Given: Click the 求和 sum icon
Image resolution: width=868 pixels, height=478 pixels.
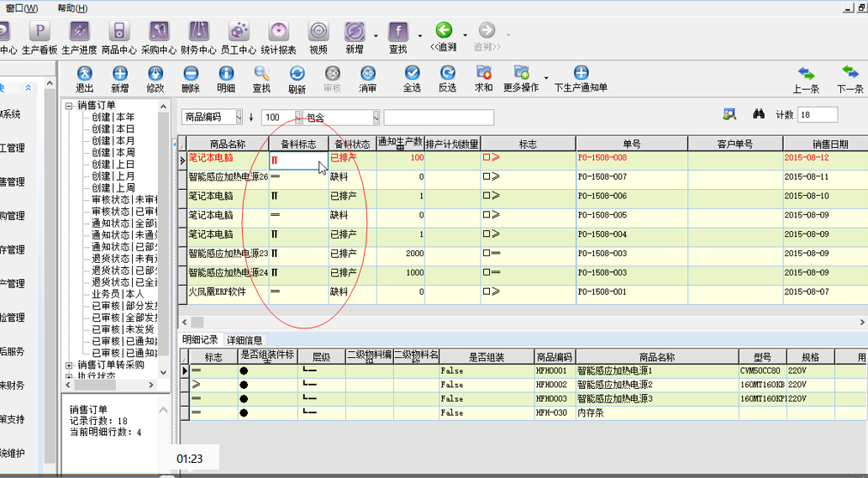Looking at the screenshot, I should pyautogui.click(x=483, y=72).
